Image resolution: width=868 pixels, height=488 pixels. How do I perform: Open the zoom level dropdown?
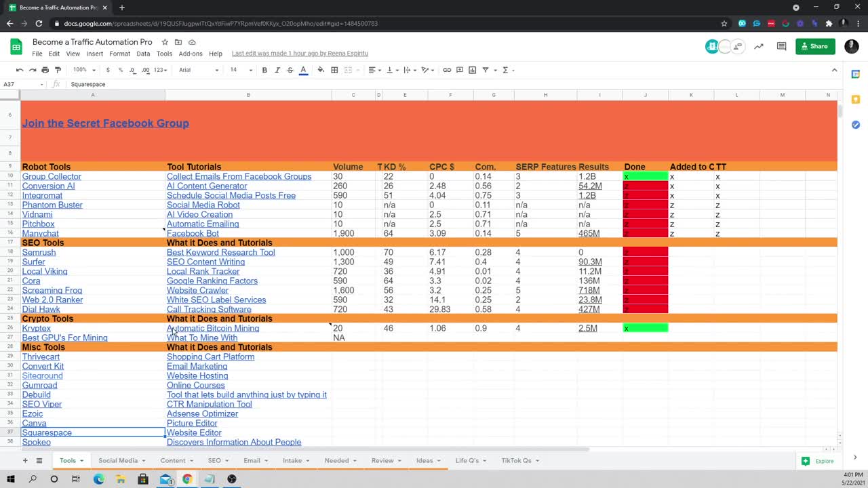click(x=84, y=70)
